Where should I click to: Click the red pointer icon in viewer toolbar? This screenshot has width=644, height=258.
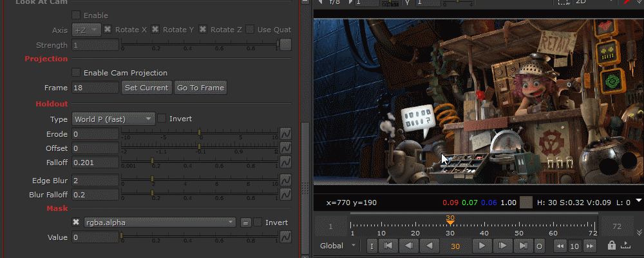(627, 2)
